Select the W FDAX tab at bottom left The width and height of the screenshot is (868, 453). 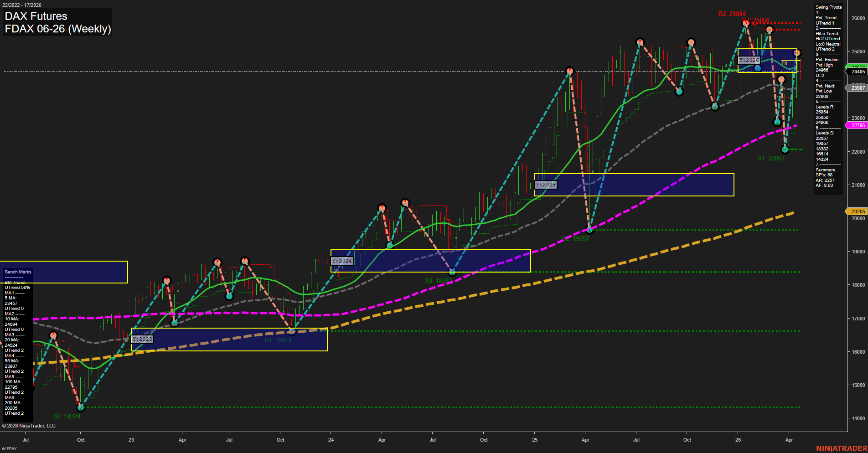point(9,448)
